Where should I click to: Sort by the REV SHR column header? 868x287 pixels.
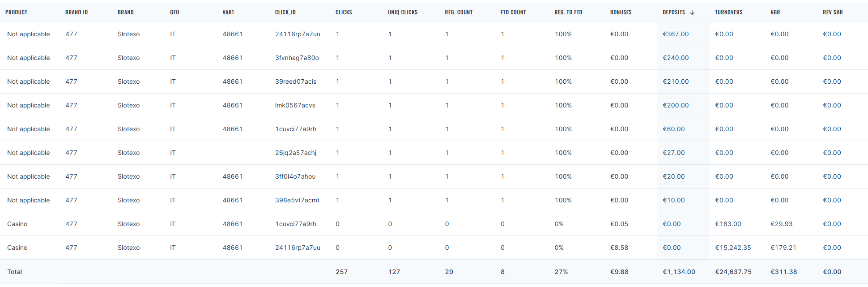pos(833,13)
